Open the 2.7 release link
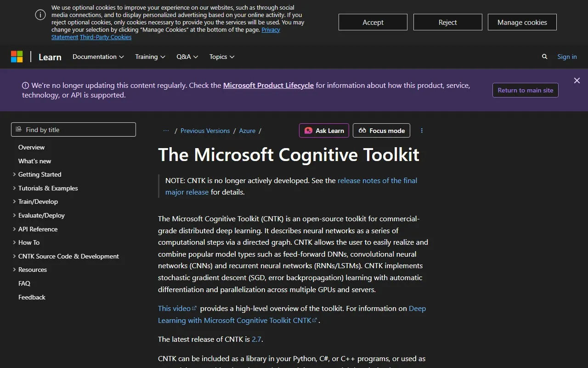The image size is (588, 368). tap(256, 339)
